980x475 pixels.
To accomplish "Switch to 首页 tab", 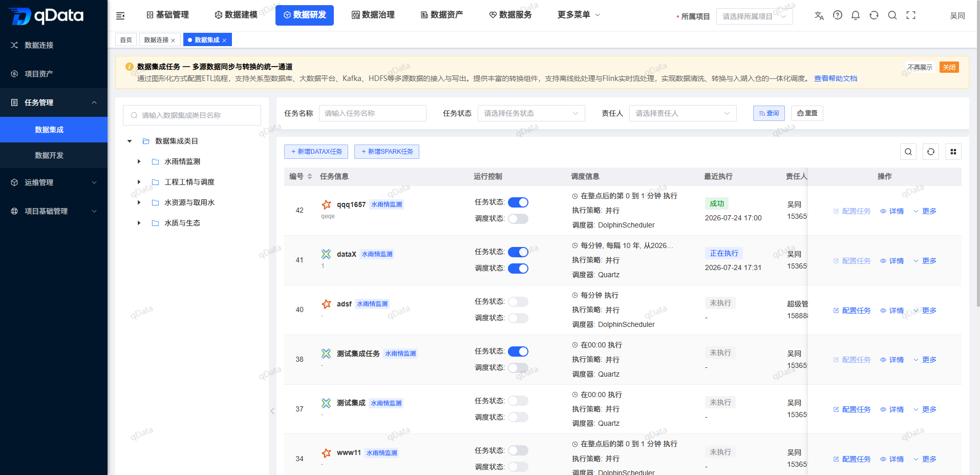I will coord(126,40).
